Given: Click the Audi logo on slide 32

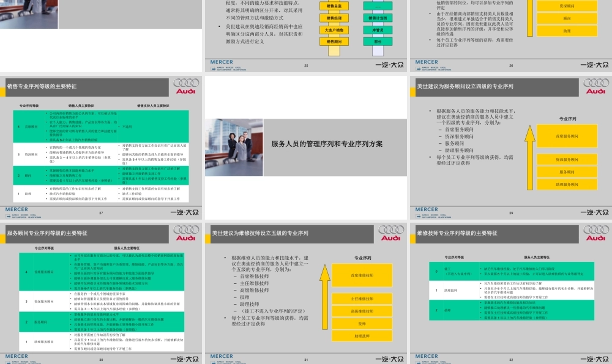Looking at the screenshot, I should click(x=596, y=233).
